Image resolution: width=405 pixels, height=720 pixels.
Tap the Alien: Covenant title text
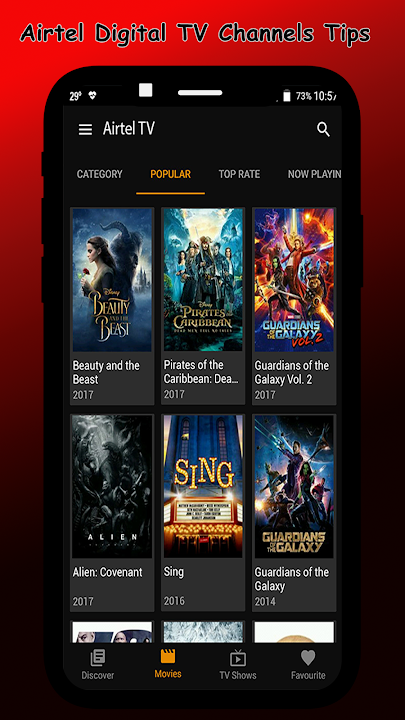coord(107,573)
